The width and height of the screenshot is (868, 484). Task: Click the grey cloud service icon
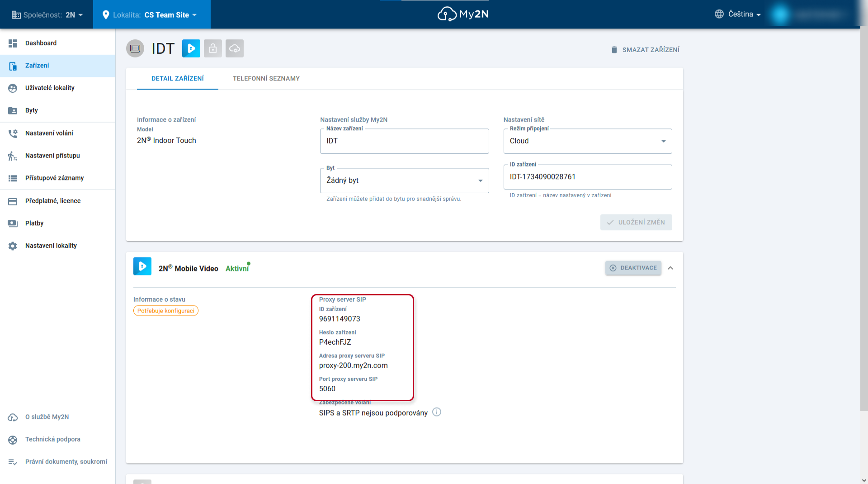[x=235, y=48]
